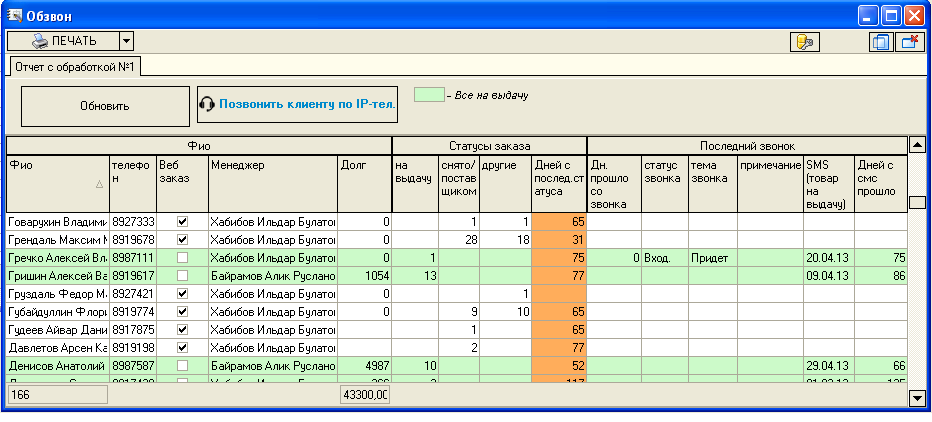The image size is (932, 422).
Task: Toggle web order checkbox for Денисов Анатолий
Action: coord(181,366)
